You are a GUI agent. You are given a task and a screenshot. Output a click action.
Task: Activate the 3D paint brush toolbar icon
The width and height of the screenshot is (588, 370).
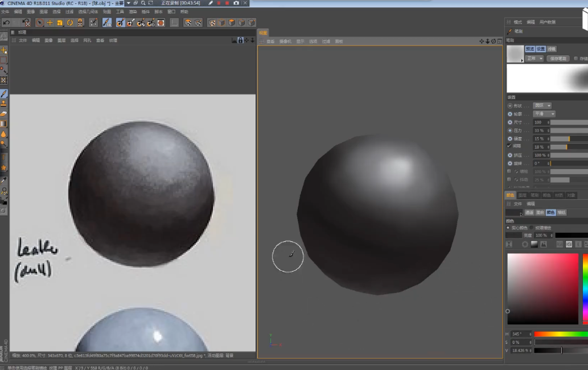click(x=107, y=23)
